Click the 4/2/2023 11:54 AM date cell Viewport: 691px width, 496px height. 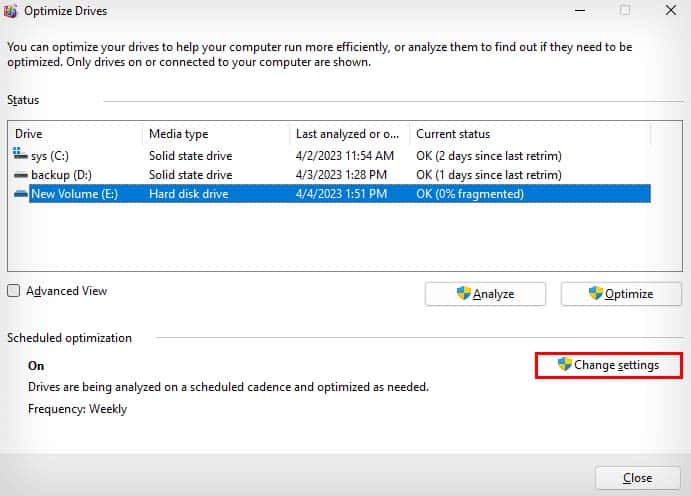[345, 156]
